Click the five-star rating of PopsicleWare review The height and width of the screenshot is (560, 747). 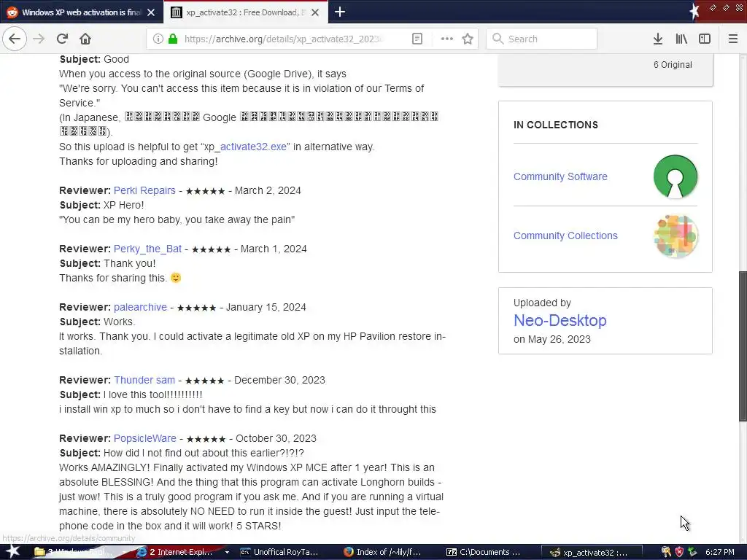click(206, 439)
